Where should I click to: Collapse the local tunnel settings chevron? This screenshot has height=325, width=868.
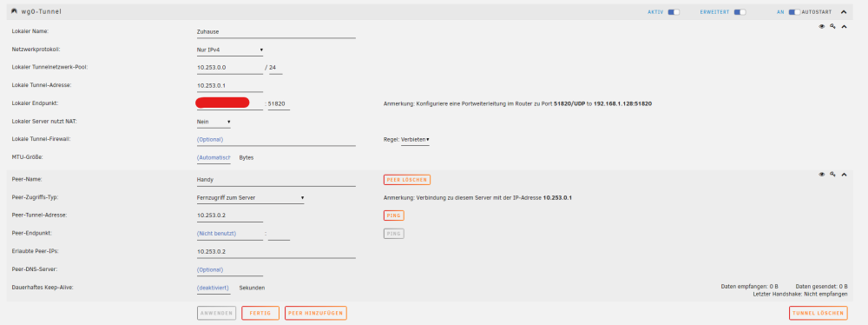pyautogui.click(x=845, y=26)
